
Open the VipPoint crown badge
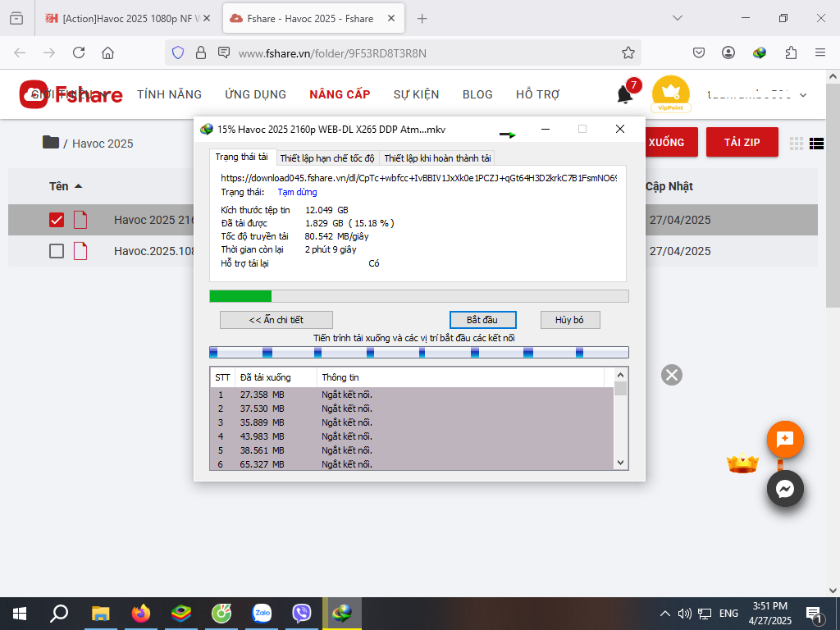pyautogui.click(x=671, y=94)
